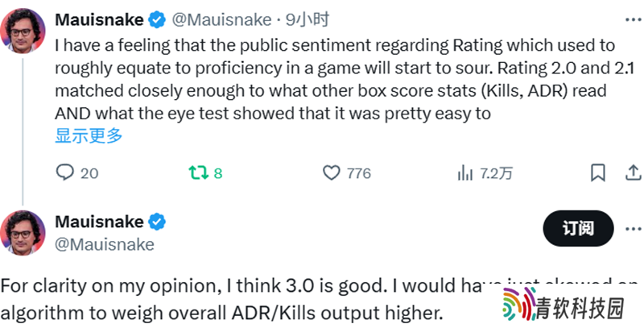Viewport: 644px width, 324px height.
Task: Click the second tweet's profile avatar
Action: pyautogui.click(x=27, y=233)
